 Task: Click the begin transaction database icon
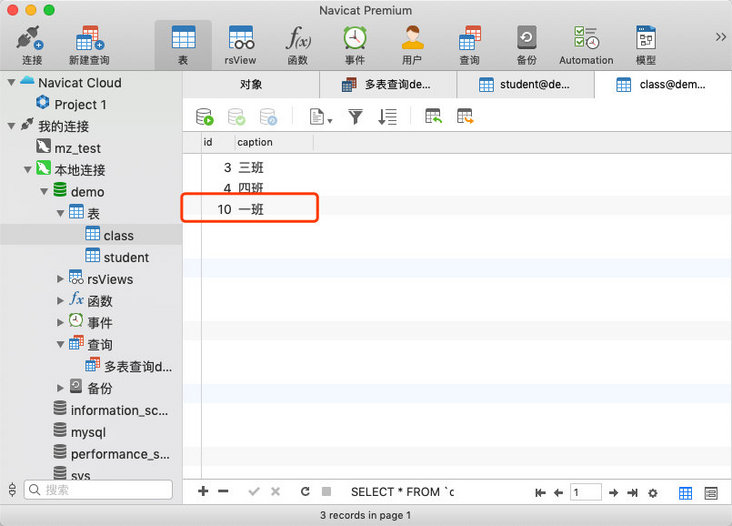click(204, 117)
